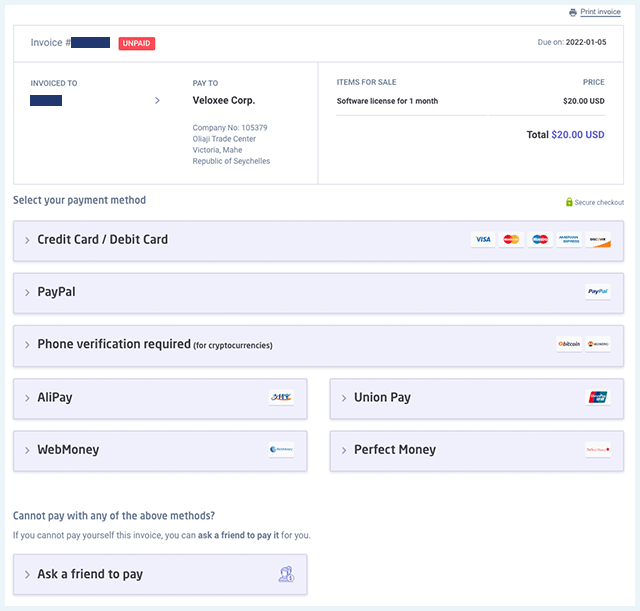Expand the Perfect Money chevron
The image size is (640, 611).
coord(344,450)
